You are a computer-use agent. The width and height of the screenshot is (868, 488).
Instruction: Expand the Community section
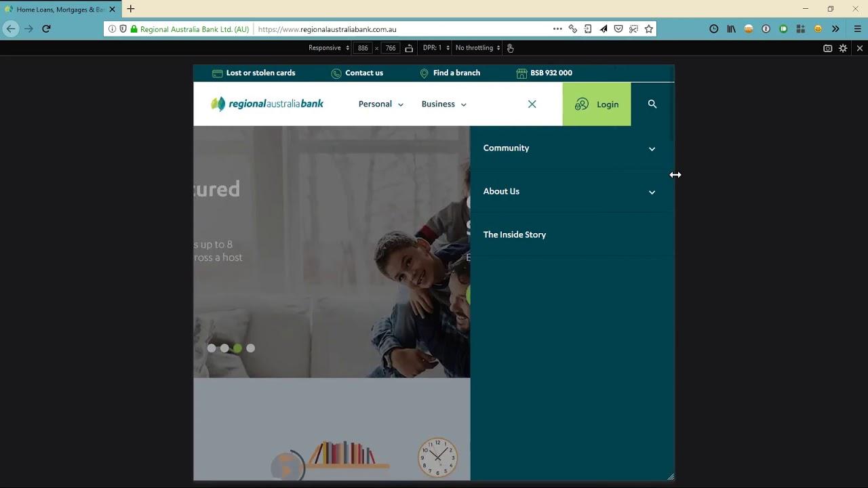coord(570,148)
